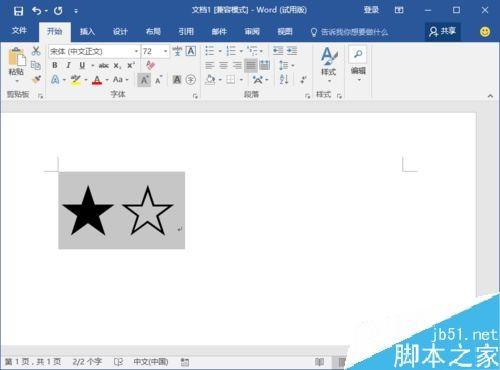Toggle Underline formatting
Screen dimensions: 500x370
(x=82, y=65)
